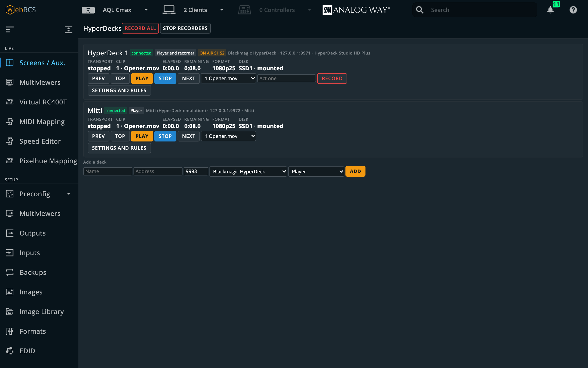Image resolution: width=588 pixels, height=368 pixels.
Task: Play the Mitti clip
Action: click(x=142, y=136)
